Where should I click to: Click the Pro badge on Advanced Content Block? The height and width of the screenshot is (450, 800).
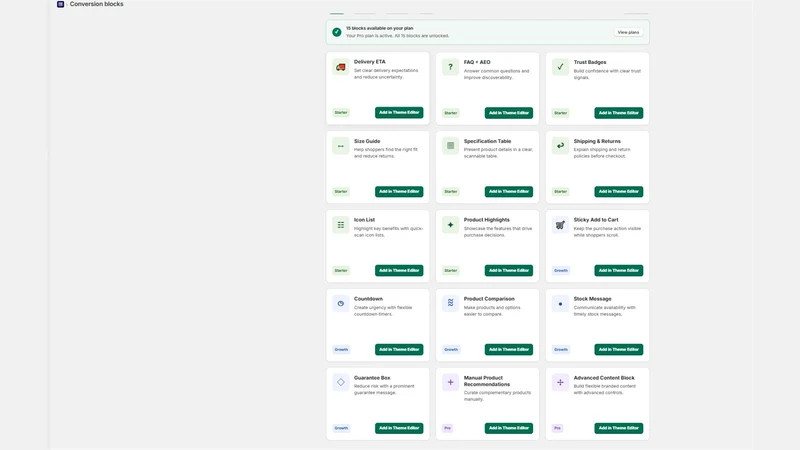coord(557,428)
